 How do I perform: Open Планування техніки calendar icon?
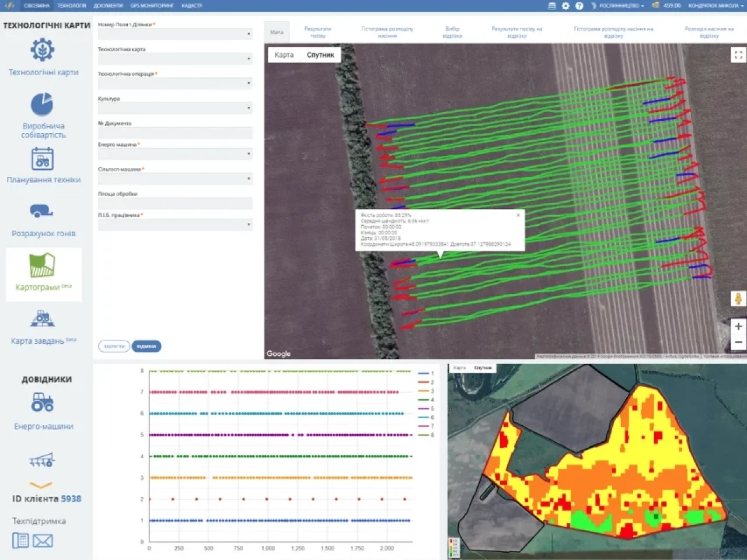(43, 159)
